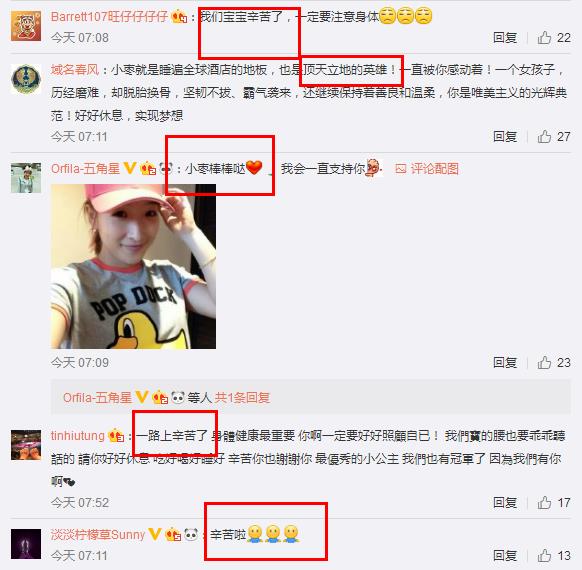Screen dimensions: 582x570
Task: Open Barrett107's avatar picture
Action: pos(26,26)
